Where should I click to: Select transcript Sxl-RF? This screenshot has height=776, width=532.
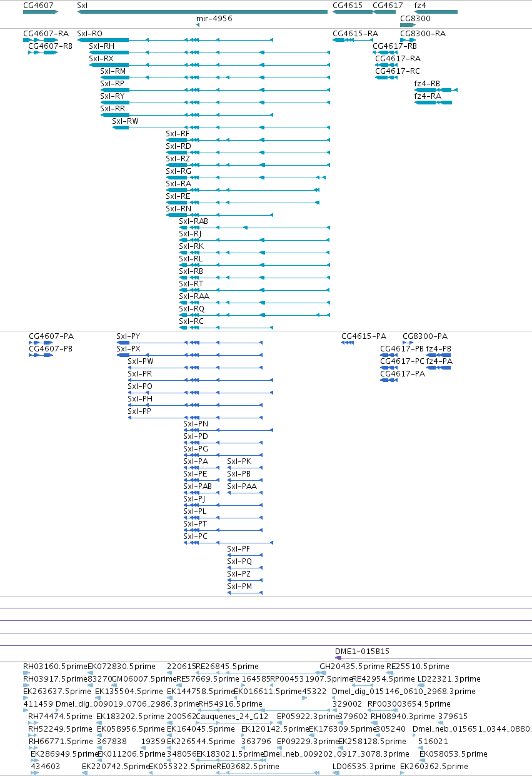click(x=178, y=134)
